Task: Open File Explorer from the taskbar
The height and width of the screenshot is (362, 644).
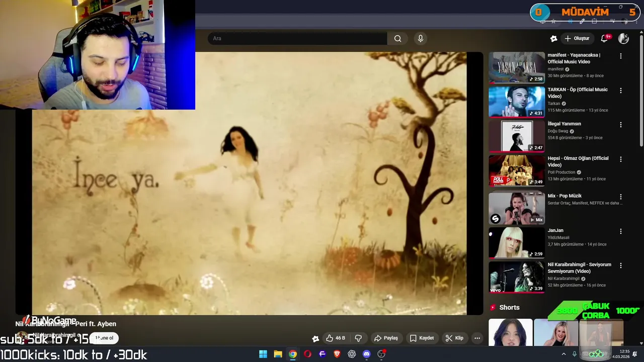Action: pyautogui.click(x=278, y=354)
